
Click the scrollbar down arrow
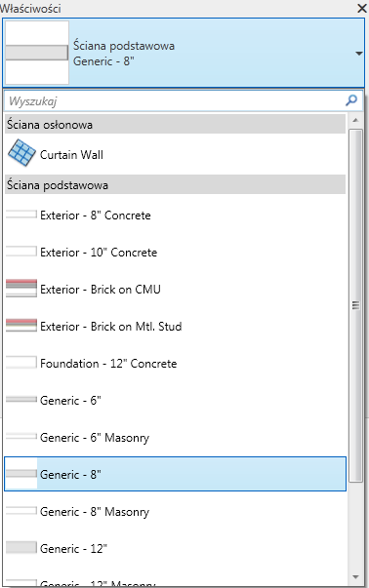(x=355, y=576)
